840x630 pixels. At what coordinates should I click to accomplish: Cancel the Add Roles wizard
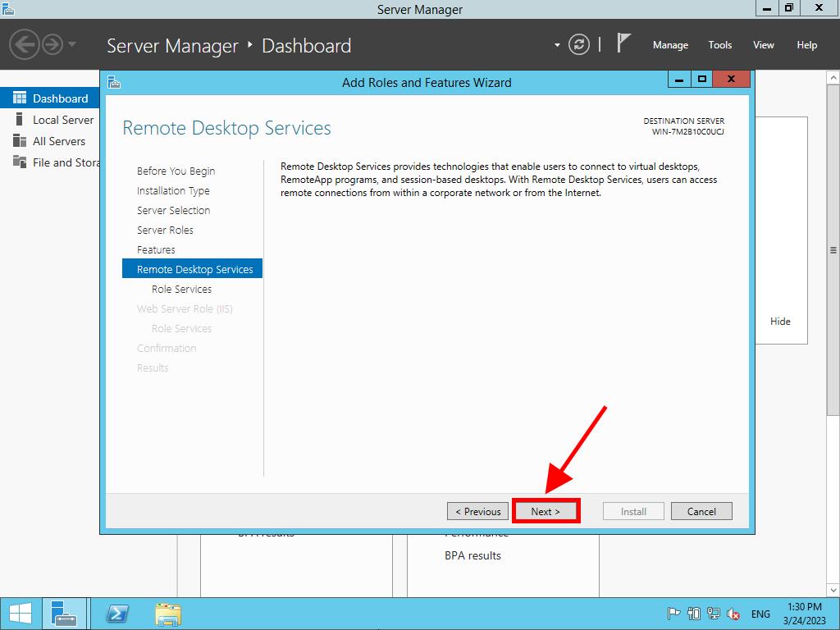[701, 511]
